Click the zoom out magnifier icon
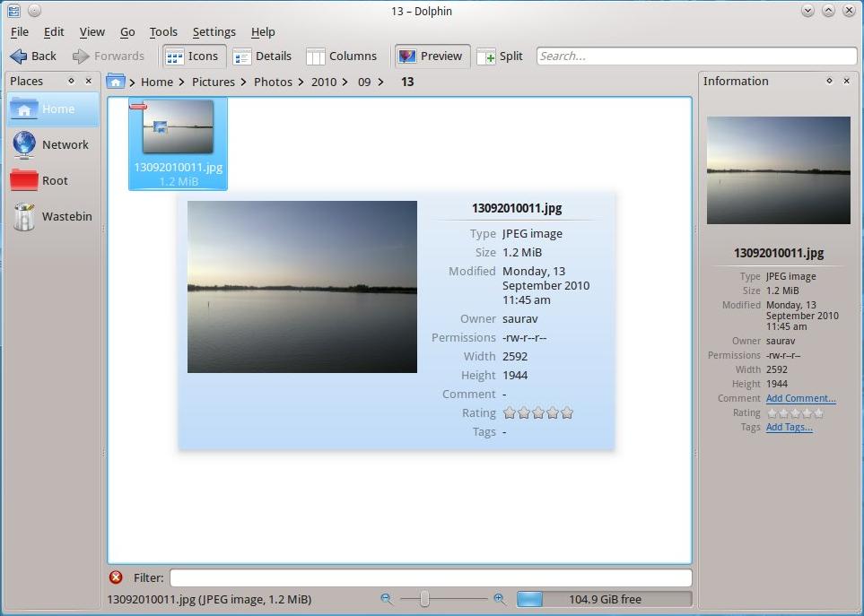The image size is (864, 616). (387, 599)
